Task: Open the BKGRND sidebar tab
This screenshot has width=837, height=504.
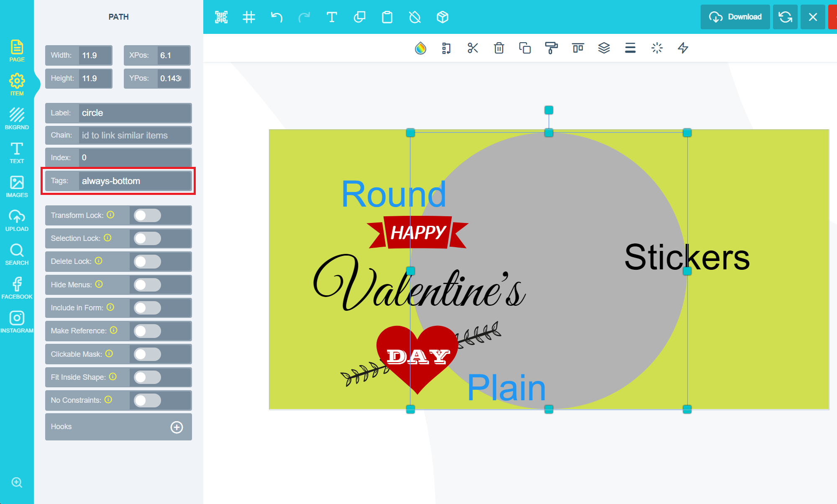Action: [x=17, y=119]
